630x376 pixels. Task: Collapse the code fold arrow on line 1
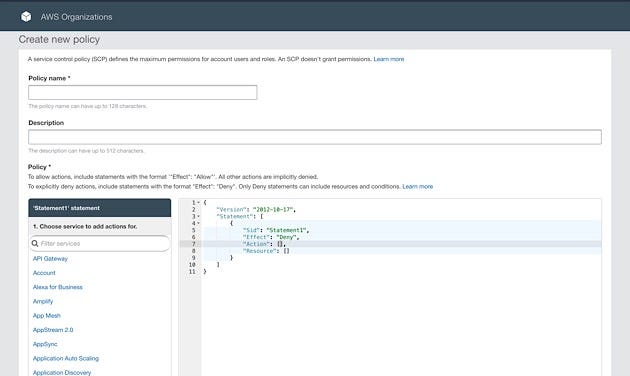click(198, 203)
